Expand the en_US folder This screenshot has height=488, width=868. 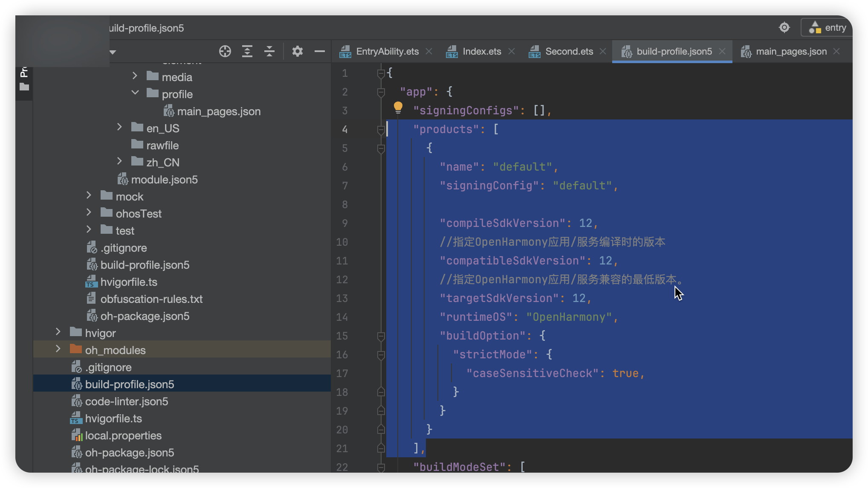tap(119, 127)
